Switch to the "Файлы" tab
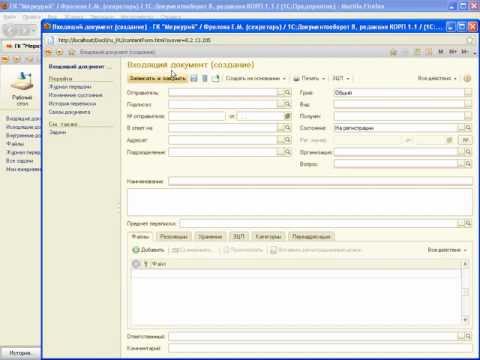The image size is (480, 360). coord(140,236)
